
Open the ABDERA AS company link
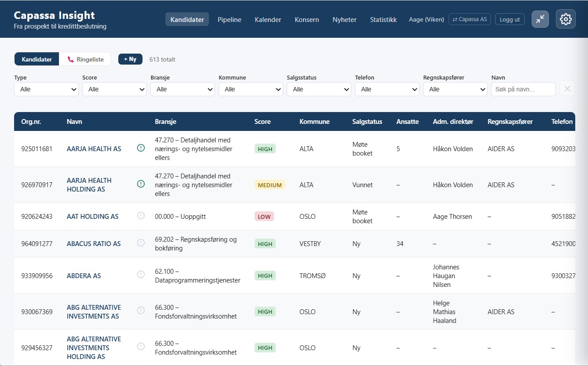pos(84,276)
